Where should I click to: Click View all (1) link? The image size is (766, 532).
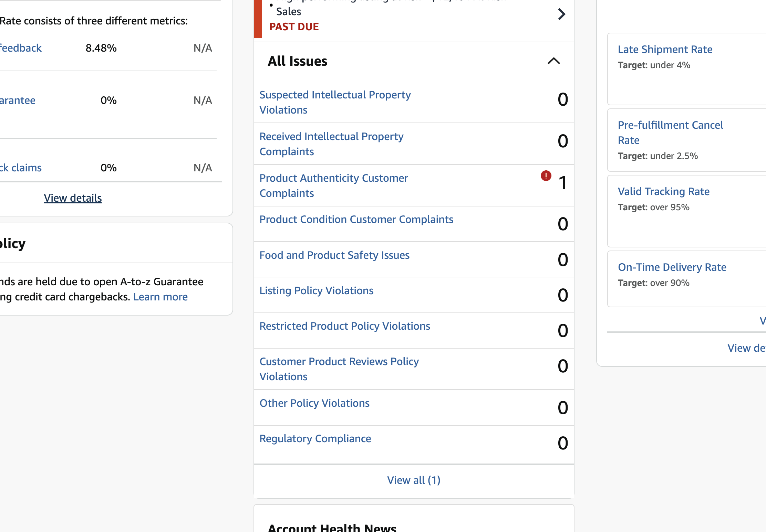pyautogui.click(x=414, y=480)
